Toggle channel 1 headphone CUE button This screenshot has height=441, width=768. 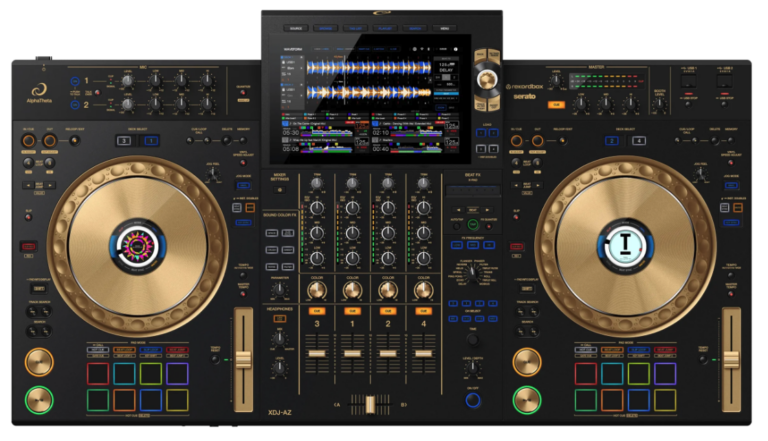click(x=352, y=311)
